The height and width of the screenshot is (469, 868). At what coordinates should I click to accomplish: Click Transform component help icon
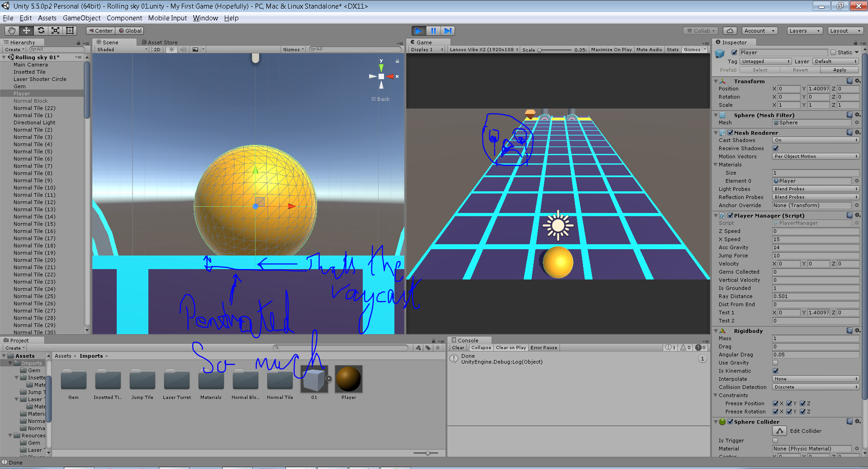(x=849, y=81)
